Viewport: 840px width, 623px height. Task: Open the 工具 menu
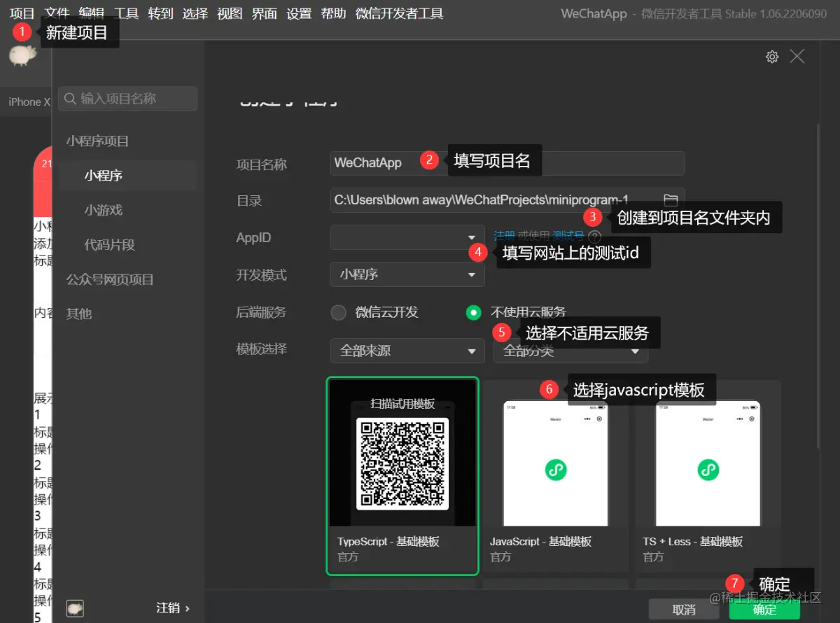pos(127,13)
